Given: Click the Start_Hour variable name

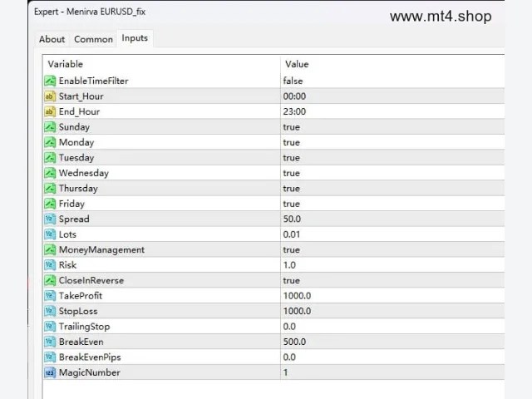Looking at the screenshot, I should (81, 96).
